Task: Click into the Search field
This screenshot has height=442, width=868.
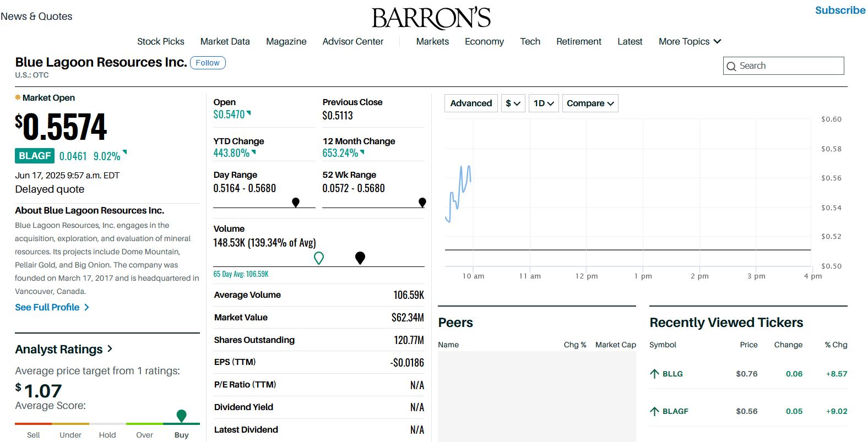Action: 783,66
